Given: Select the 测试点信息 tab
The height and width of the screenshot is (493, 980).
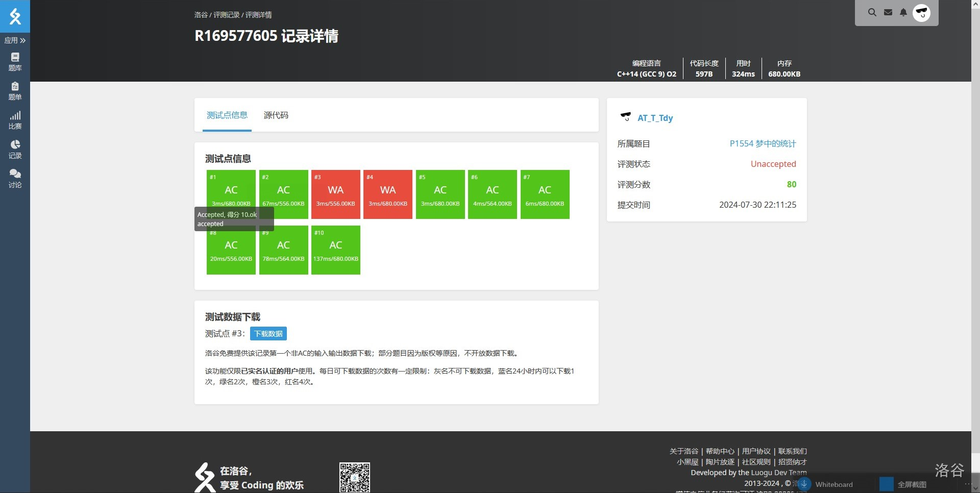Looking at the screenshot, I should (227, 115).
